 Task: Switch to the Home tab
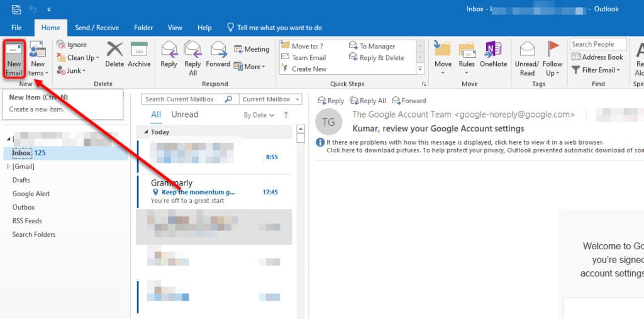tap(50, 28)
